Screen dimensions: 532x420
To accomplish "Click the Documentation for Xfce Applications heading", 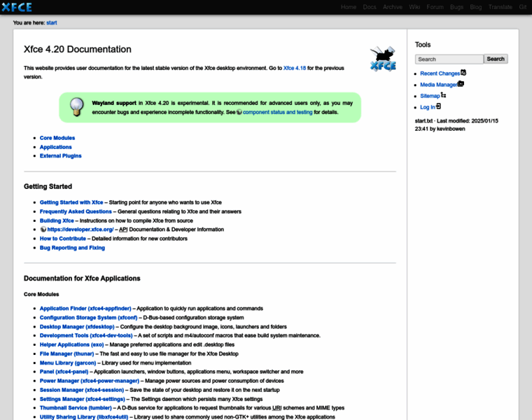I will click(82, 278).
